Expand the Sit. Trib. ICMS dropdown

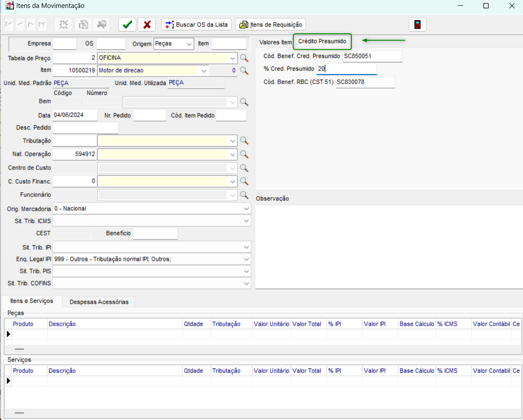point(246,221)
